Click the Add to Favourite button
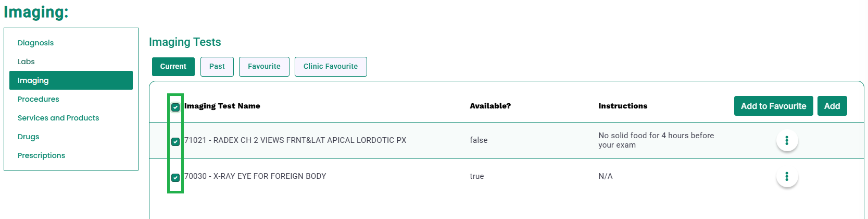 pos(773,106)
